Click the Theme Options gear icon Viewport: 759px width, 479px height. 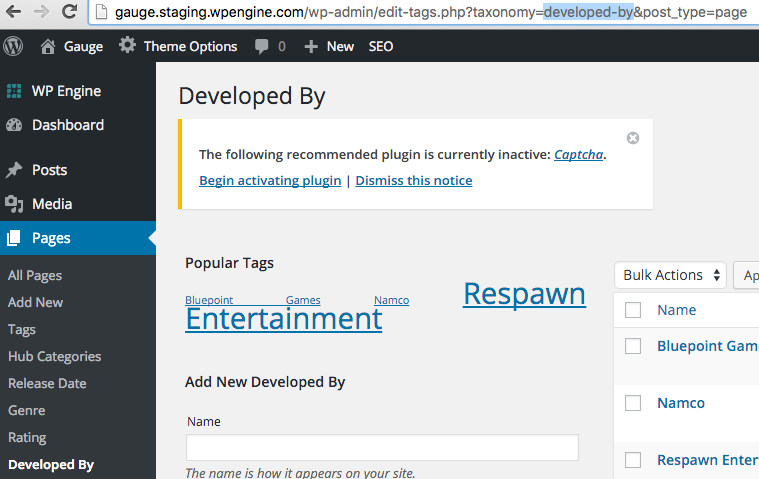coord(128,45)
